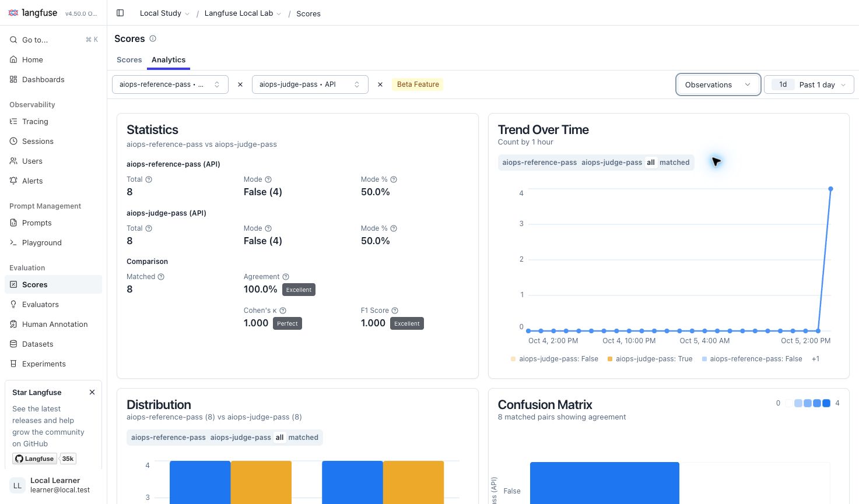Toggle 'aiops-judge-pass: True' legend series
Screen dimensions: 859x504
[650, 359]
